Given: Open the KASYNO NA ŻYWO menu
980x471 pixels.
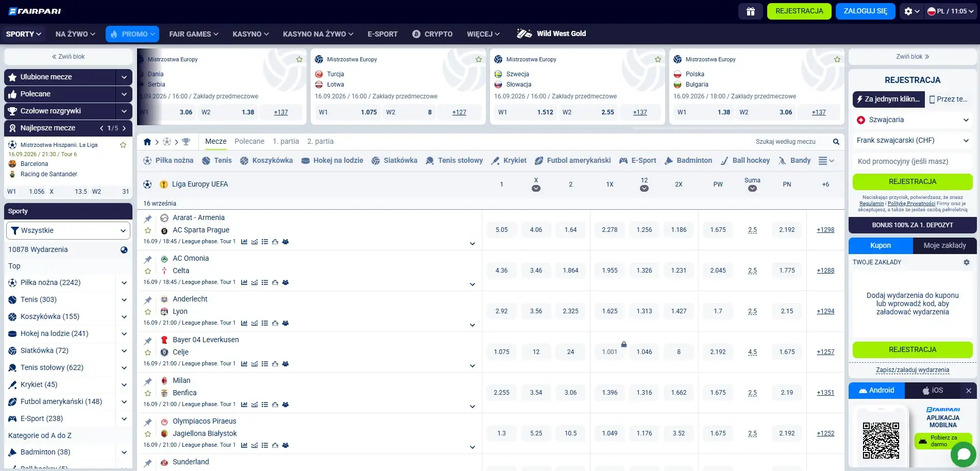Looking at the screenshot, I should click(x=318, y=34).
